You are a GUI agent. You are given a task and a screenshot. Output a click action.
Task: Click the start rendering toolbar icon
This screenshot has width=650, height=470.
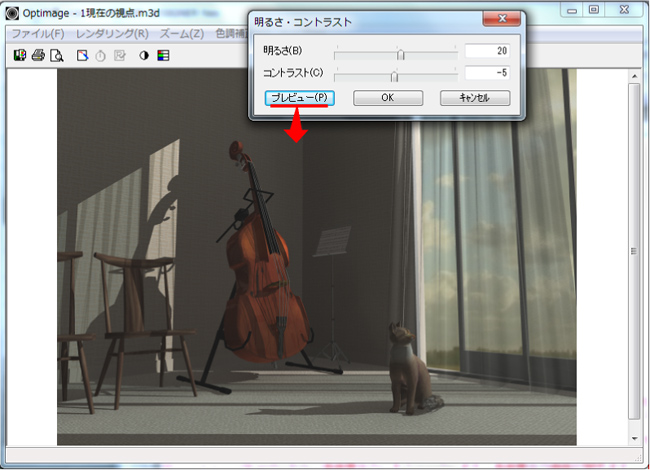click(x=83, y=55)
